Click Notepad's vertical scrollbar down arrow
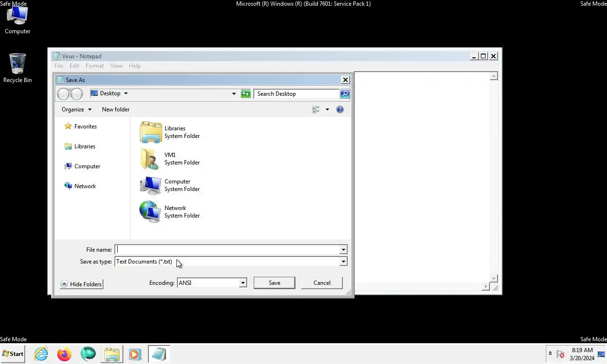Viewport: 607px width, 364px height. tap(494, 278)
